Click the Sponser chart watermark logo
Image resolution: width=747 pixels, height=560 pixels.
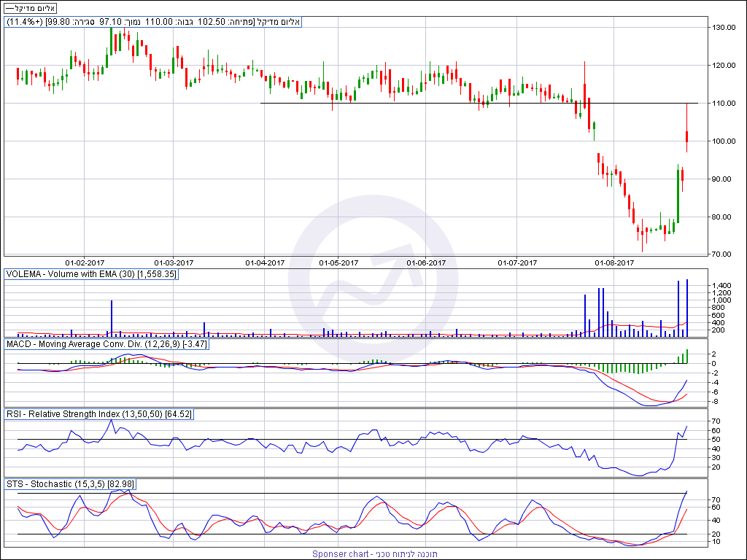[x=372, y=281]
